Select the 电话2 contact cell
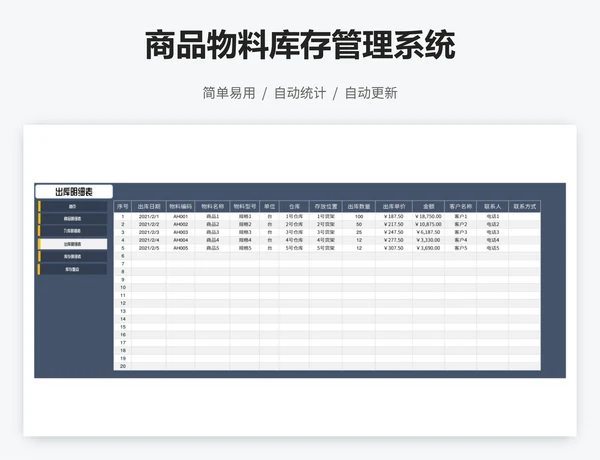 (x=492, y=224)
